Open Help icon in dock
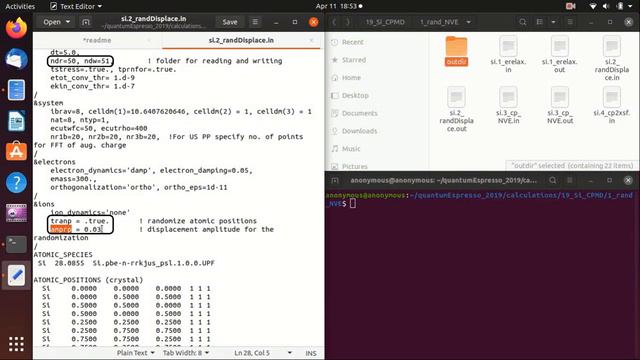The height and width of the screenshot is (360, 640). pyautogui.click(x=16, y=182)
